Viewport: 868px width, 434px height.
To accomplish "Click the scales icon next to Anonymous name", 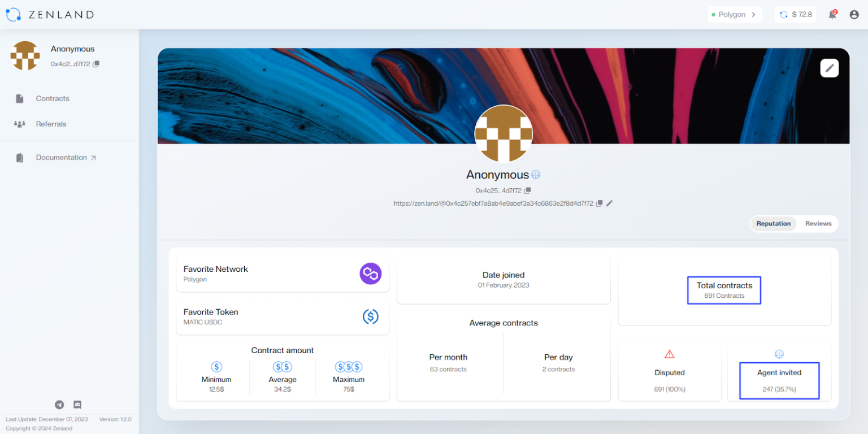I will (535, 174).
